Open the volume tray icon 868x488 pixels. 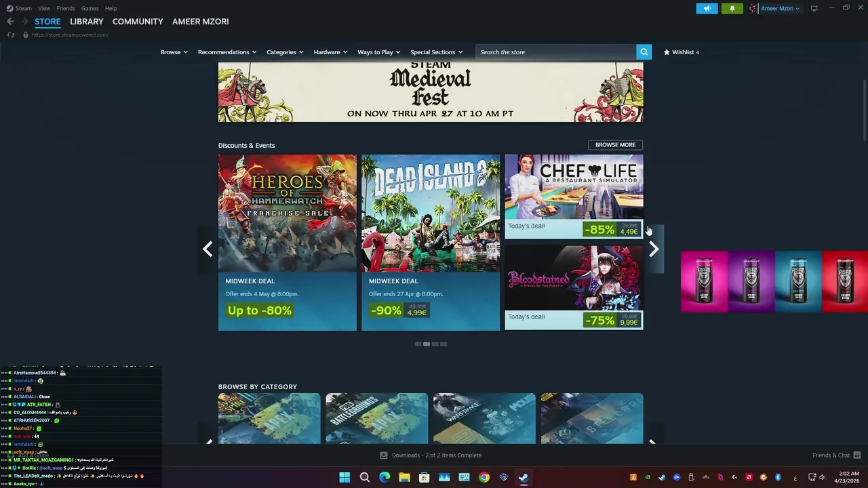[x=822, y=477]
